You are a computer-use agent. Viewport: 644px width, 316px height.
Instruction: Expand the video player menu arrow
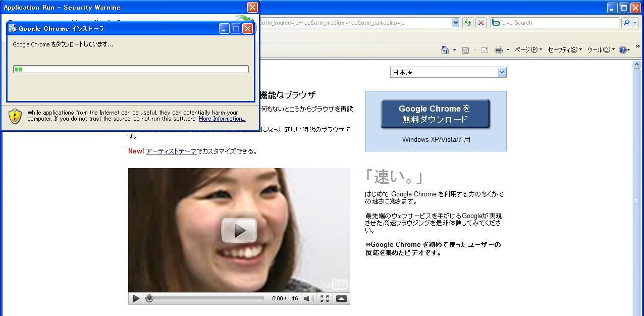click(x=341, y=298)
